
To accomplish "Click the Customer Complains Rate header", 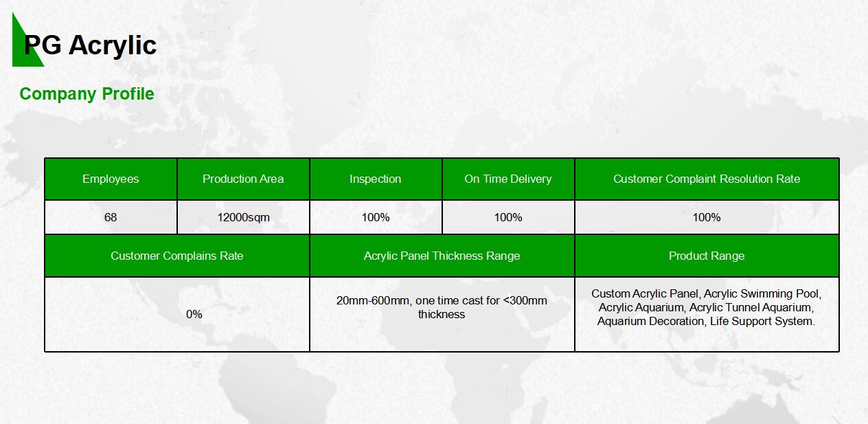I will pyautogui.click(x=177, y=256).
